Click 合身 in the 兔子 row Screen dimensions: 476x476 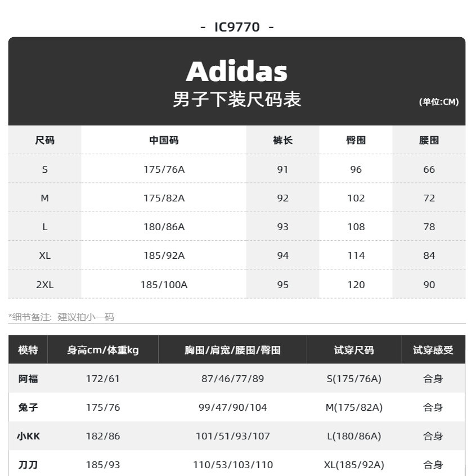tap(433, 407)
